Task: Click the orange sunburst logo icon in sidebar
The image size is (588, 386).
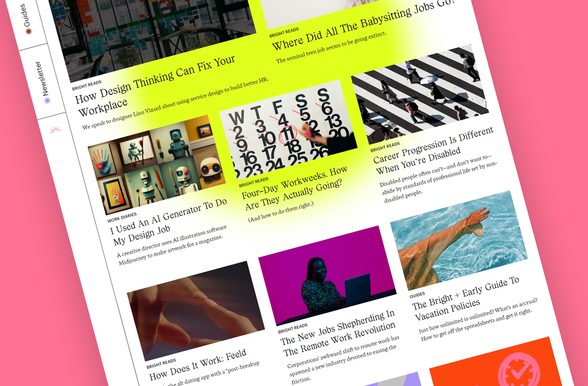Action: click(55, 130)
